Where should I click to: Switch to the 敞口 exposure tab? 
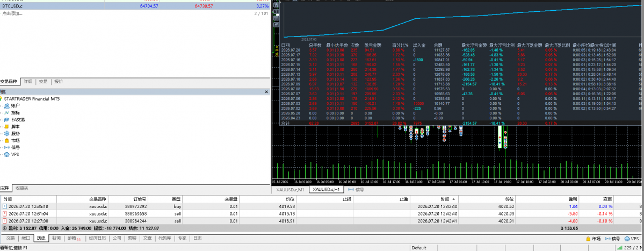pos(26,238)
